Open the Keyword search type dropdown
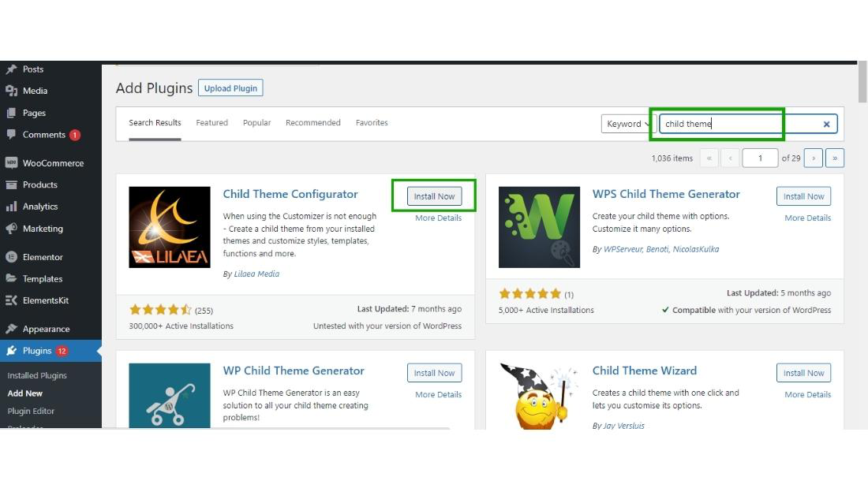 tap(628, 124)
